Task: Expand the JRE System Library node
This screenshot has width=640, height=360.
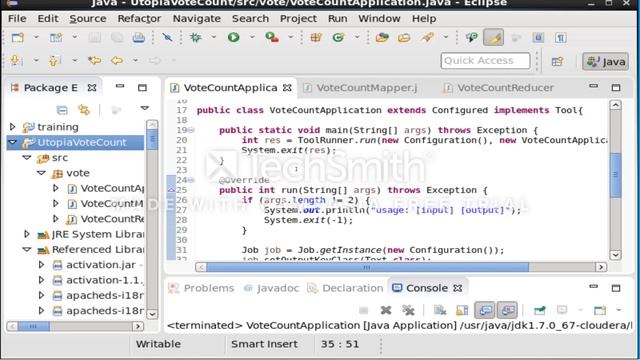Action: (27, 234)
